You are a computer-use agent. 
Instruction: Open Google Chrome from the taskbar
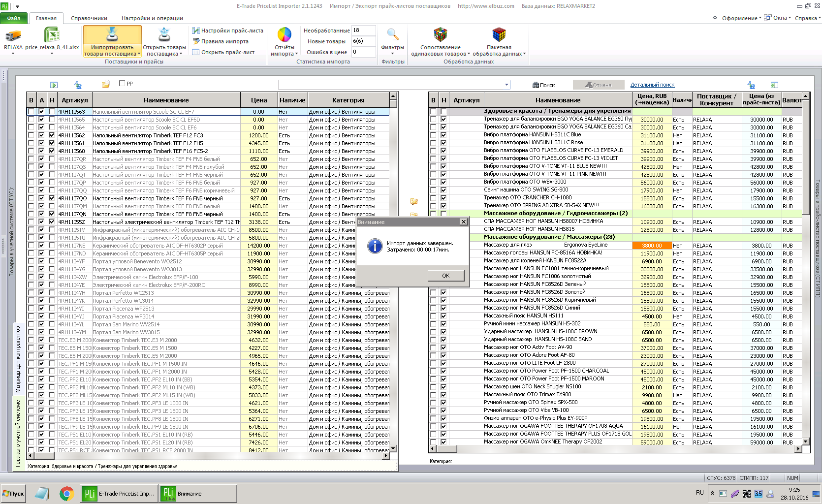[x=66, y=494]
